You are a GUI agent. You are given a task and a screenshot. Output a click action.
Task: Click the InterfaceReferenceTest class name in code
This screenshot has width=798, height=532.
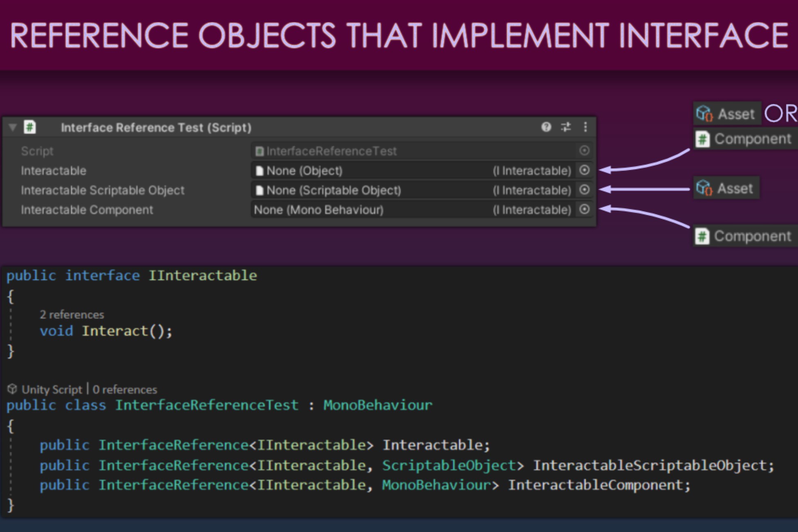(x=207, y=405)
